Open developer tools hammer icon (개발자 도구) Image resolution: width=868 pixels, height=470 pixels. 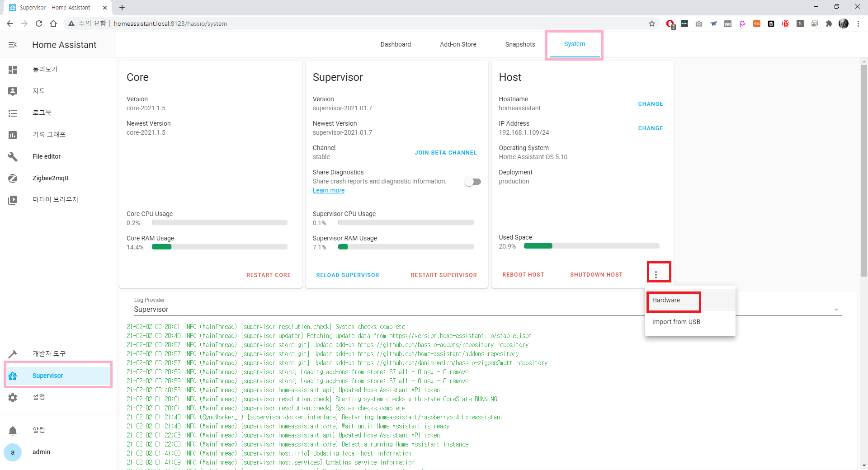coord(13,354)
